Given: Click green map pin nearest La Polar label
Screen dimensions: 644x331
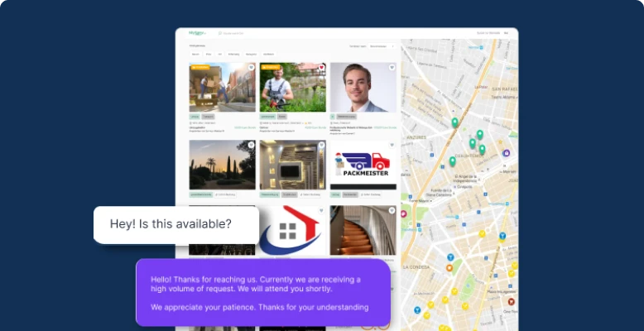Looking at the screenshot, I should click(454, 122).
